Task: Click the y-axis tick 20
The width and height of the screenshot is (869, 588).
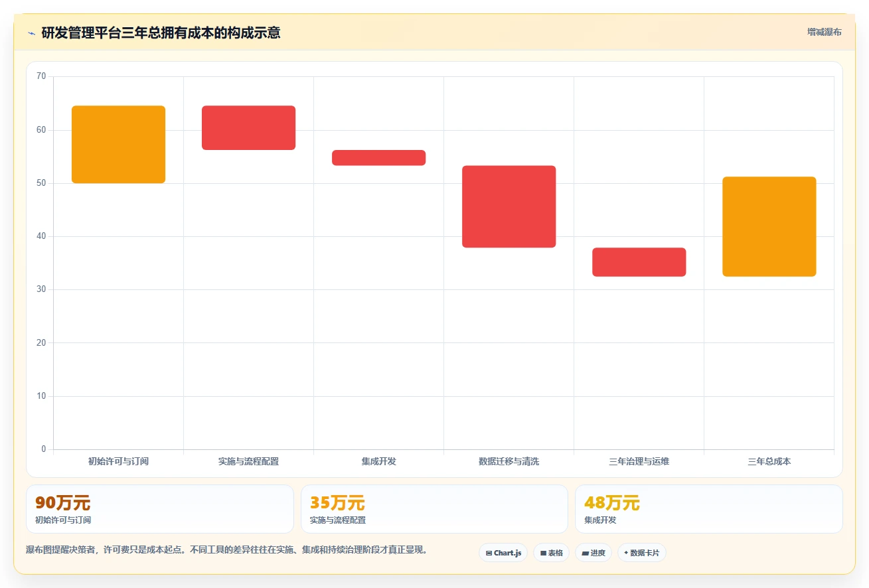Action: pos(41,342)
